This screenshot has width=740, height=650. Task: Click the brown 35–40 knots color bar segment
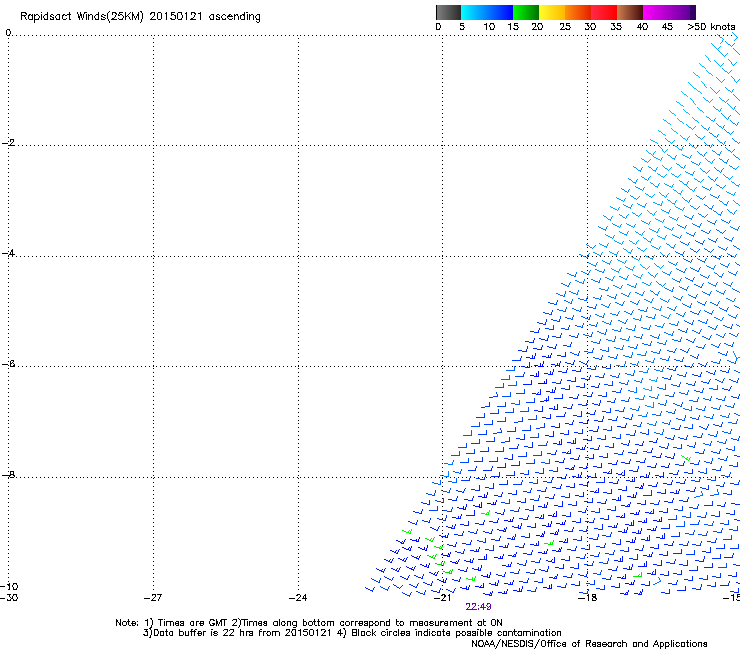630,12
